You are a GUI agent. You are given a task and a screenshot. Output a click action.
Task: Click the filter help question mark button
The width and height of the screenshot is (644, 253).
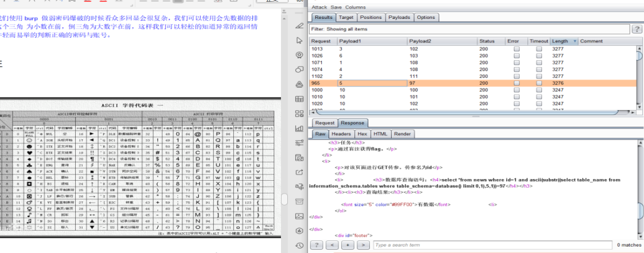pyautogui.click(x=637, y=29)
